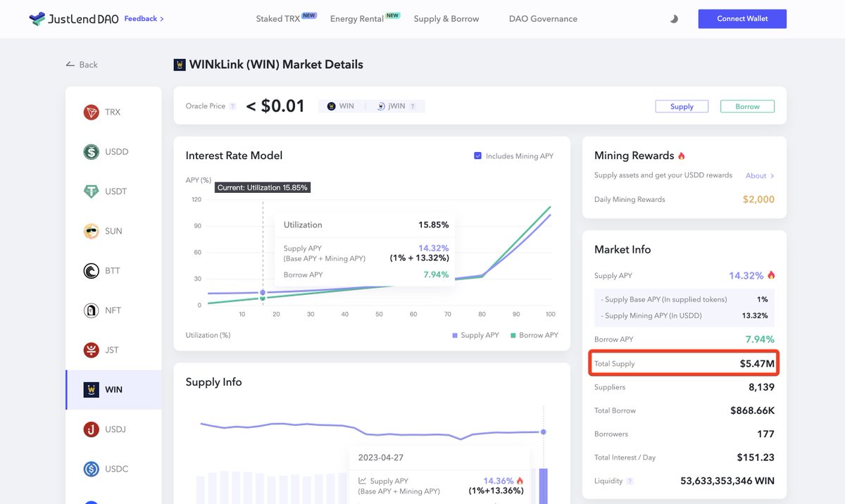Click Total Supply $5.47M value

[757, 364]
